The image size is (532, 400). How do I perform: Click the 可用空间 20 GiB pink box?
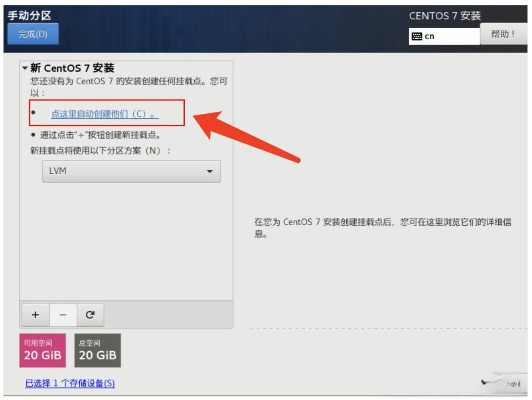coord(43,350)
